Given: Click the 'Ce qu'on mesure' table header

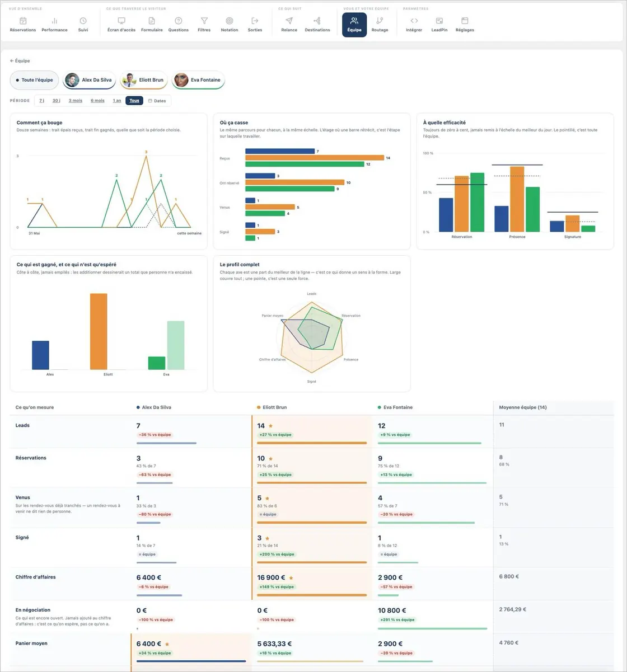Looking at the screenshot, I should pyautogui.click(x=35, y=407).
